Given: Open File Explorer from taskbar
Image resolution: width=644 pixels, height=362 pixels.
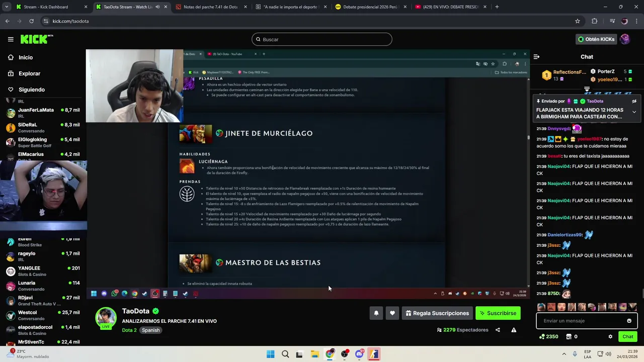Looking at the screenshot, I should tap(314, 354).
